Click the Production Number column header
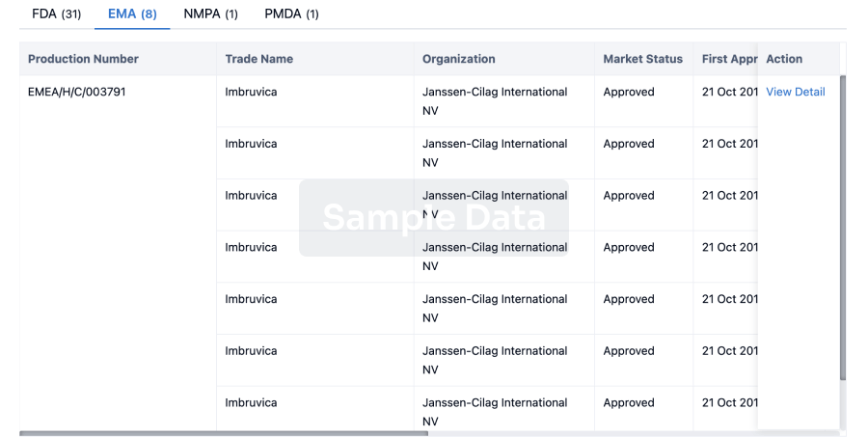This screenshot has width=868, height=437. click(x=83, y=59)
